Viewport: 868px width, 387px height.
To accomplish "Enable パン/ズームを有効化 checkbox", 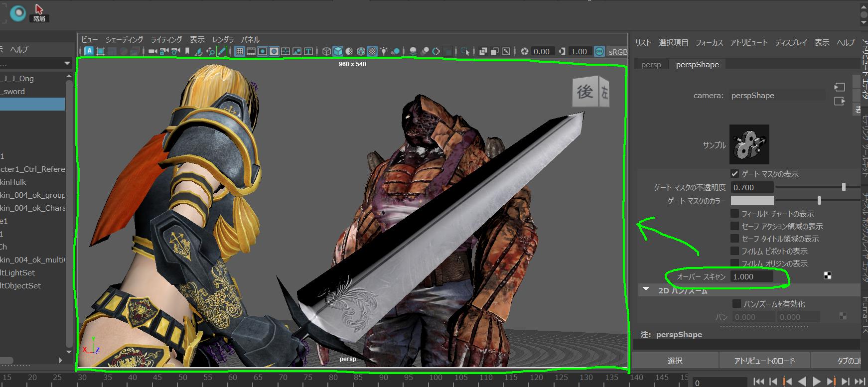I will click(x=736, y=304).
